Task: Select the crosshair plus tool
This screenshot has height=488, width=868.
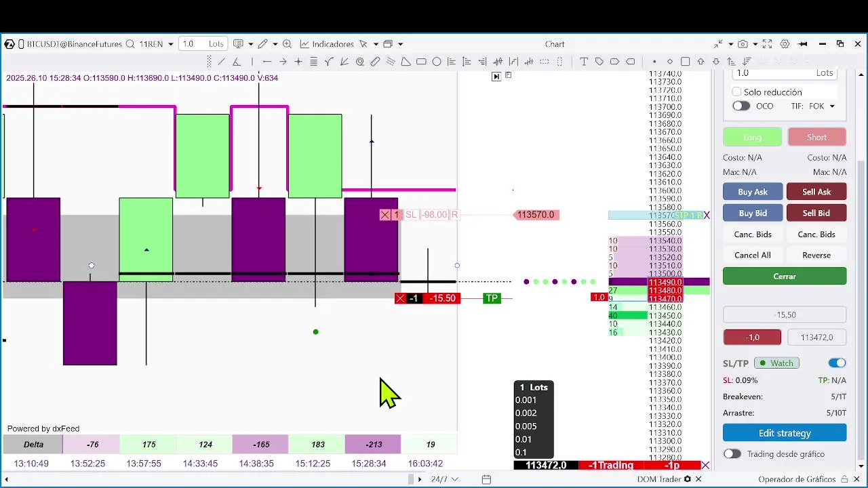Action: point(298,62)
